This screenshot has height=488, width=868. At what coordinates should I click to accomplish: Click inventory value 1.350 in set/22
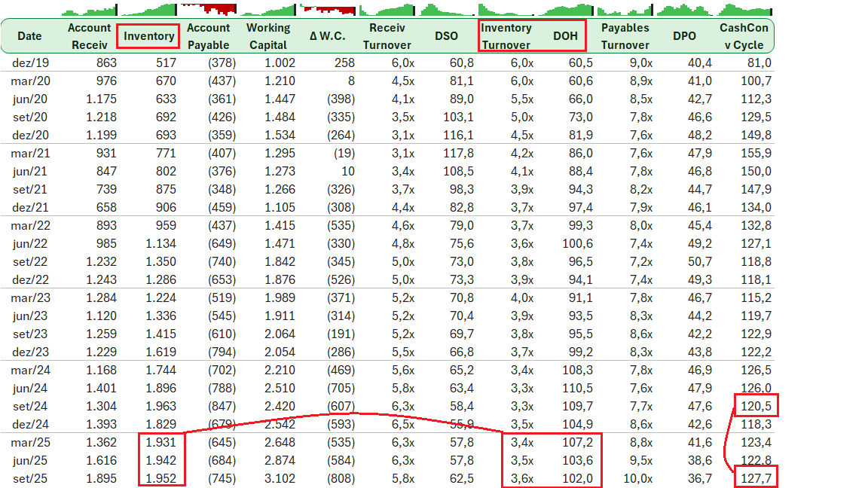[x=160, y=262]
